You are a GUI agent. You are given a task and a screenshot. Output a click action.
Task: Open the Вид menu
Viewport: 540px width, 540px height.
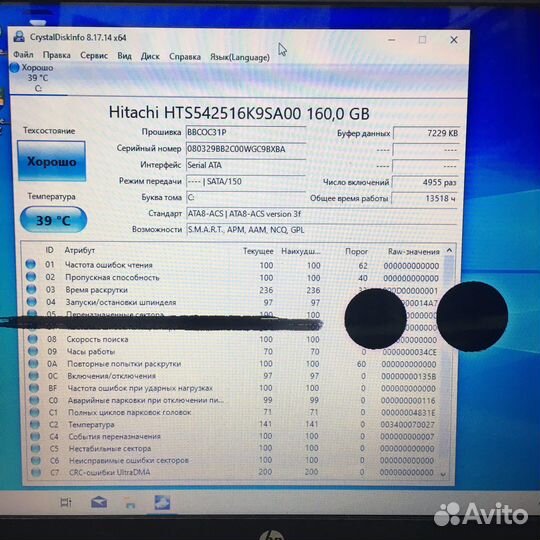pyautogui.click(x=124, y=56)
